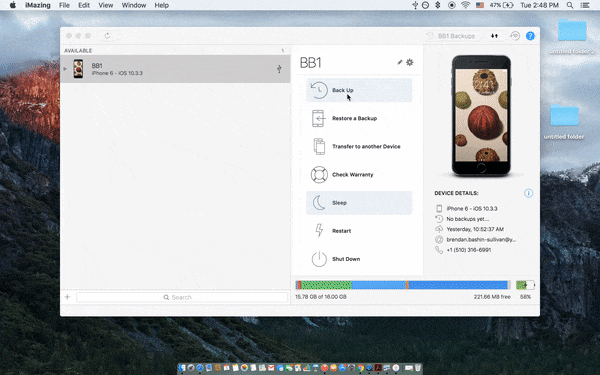Click the clock-arrow Back Up icon
Image resolution: width=600 pixels, height=375 pixels.
pyautogui.click(x=319, y=90)
